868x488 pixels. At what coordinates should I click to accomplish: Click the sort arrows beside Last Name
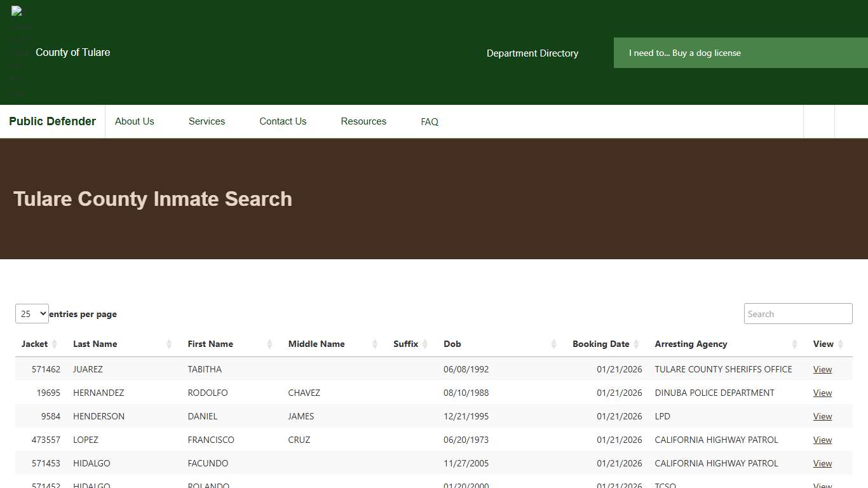(170, 344)
